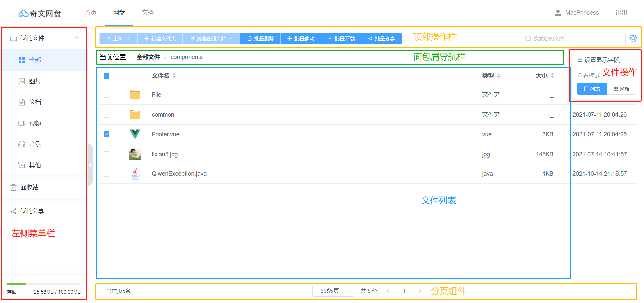The image size is (644, 303).
Task: Click the 视频 camera icon in sidebar
Action: (22, 123)
